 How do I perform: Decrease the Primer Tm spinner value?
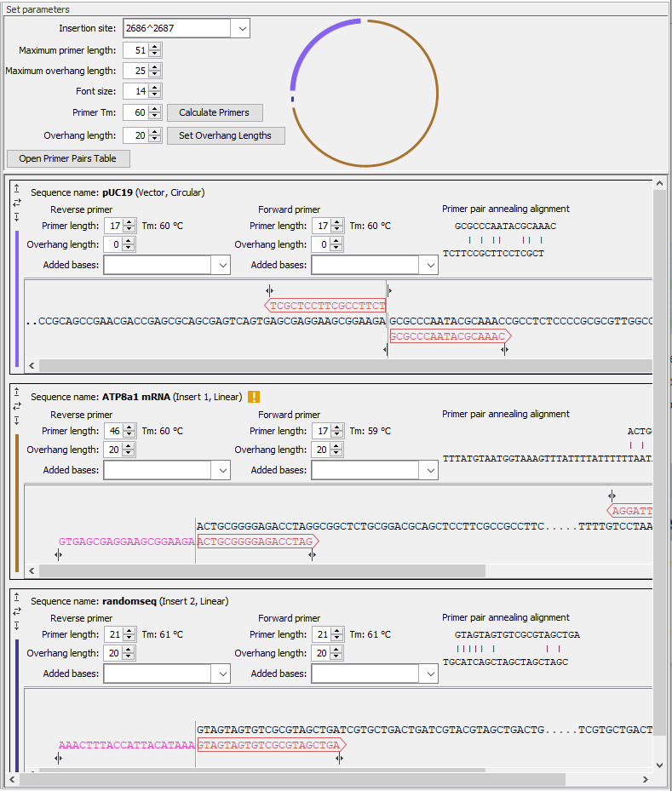click(155, 116)
